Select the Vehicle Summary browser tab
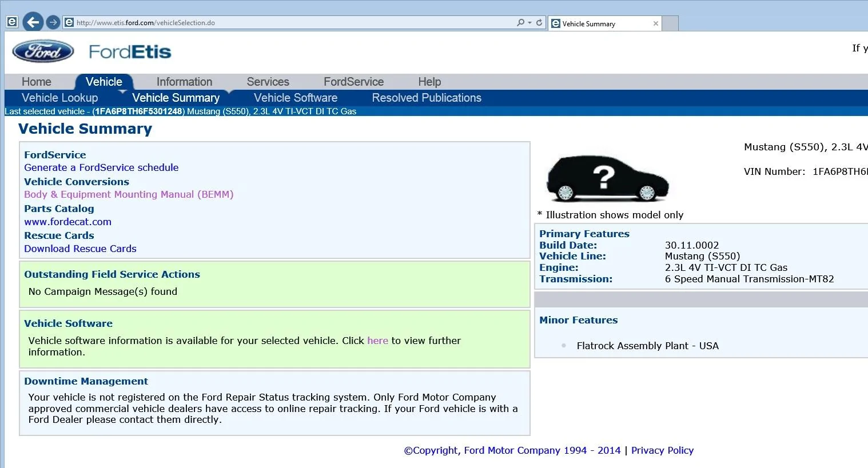The width and height of the screenshot is (868, 468). 604,23
